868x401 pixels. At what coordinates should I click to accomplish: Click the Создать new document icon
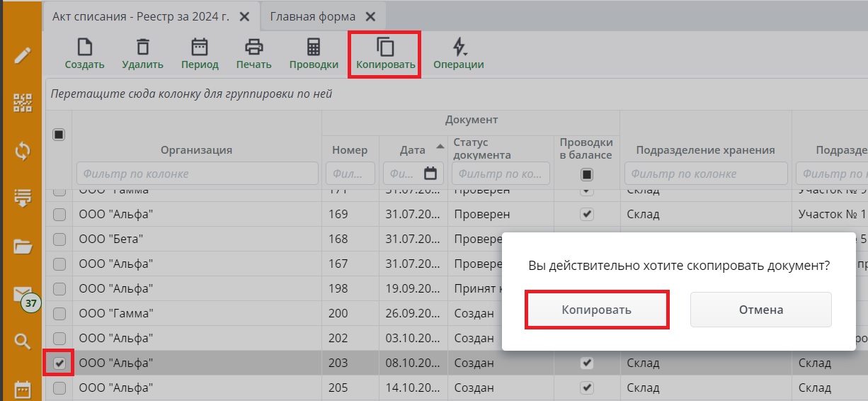click(85, 47)
